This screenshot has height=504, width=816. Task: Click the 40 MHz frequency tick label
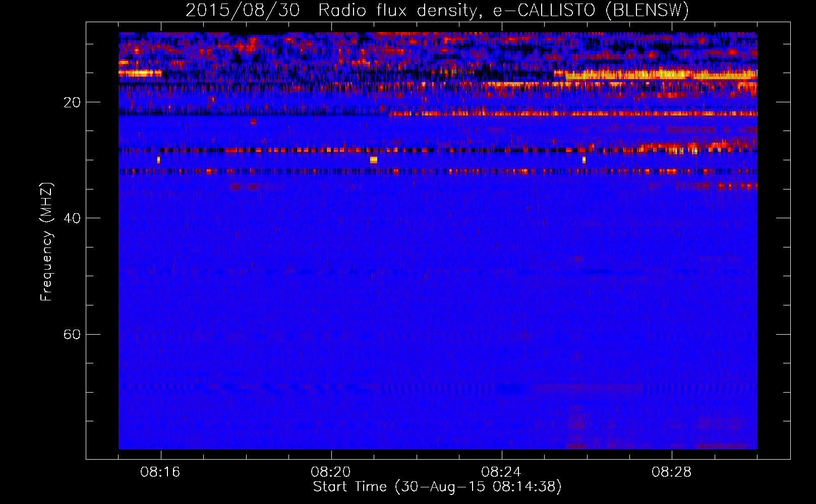pyautogui.click(x=72, y=218)
